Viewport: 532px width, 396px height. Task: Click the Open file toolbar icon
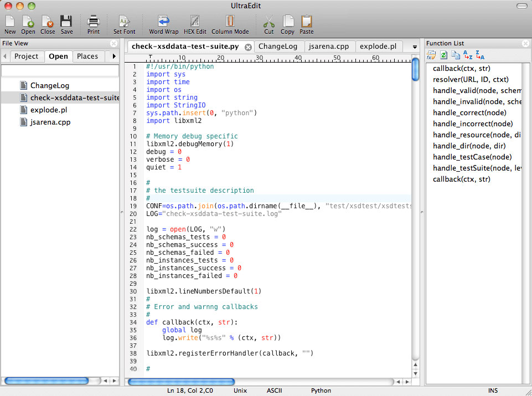click(28, 24)
